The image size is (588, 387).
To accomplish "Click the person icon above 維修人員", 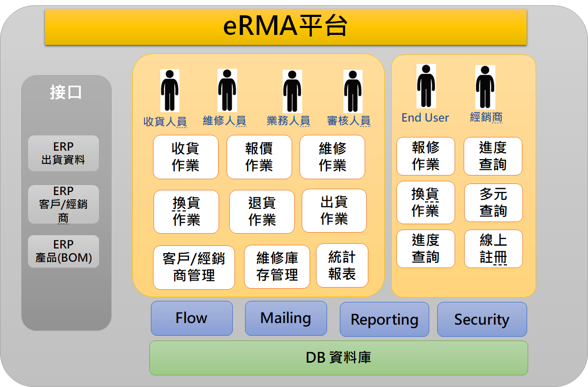I will click(x=227, y=90).
